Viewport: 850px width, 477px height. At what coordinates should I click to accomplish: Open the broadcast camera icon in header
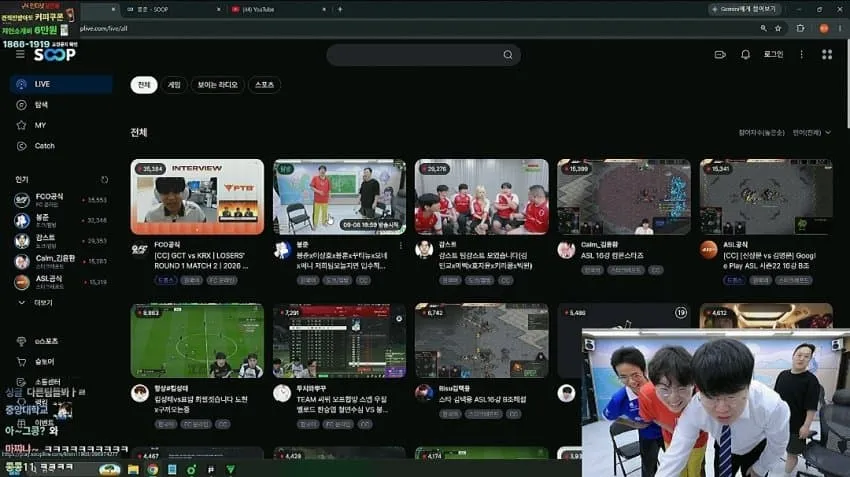720,55
